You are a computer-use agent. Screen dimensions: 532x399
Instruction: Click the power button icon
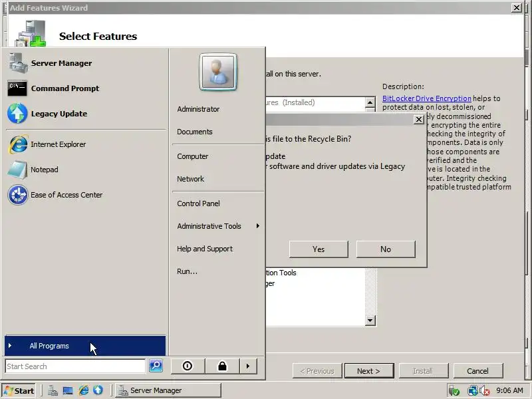[x=188, y=366]
